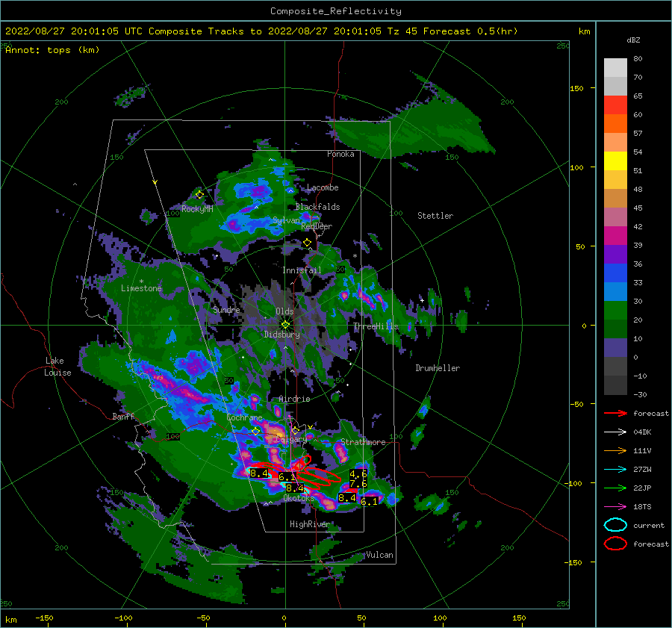672x628 pixels.
Task: Select the green 22JP track arrow
Action: [615, 488]
